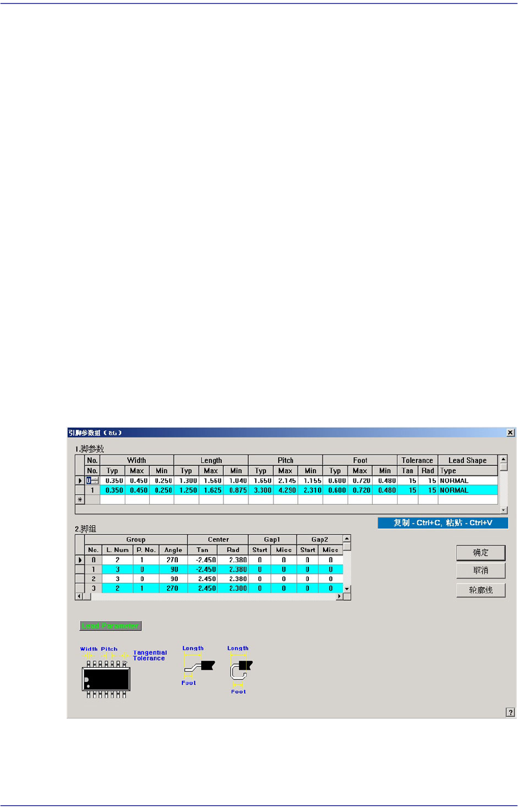Click the gull-wing lead Length/Foot diagram
518x812 pixels.
pos(198,665)
